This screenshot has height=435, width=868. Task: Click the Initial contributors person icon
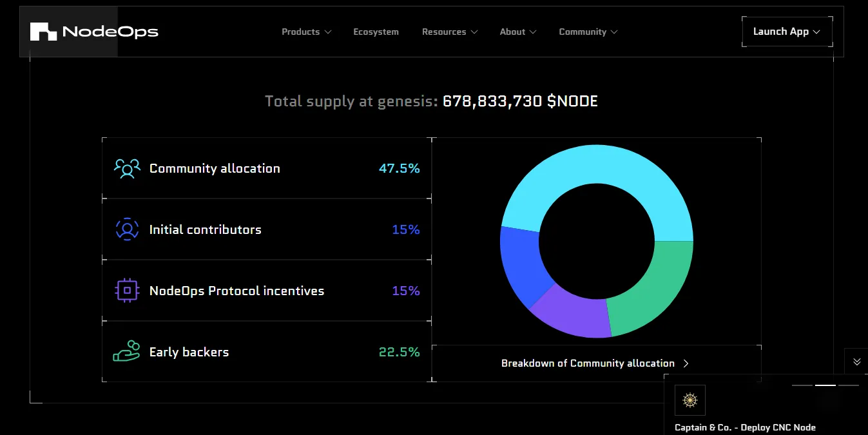(127, 229)
